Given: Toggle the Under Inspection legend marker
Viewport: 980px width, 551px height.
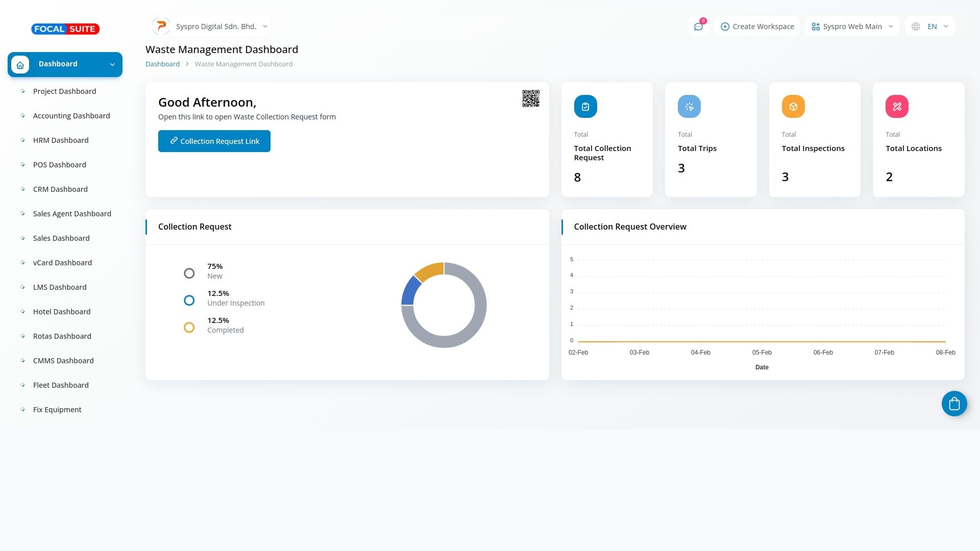Looking at the screenshot, I should coord(189,300).
